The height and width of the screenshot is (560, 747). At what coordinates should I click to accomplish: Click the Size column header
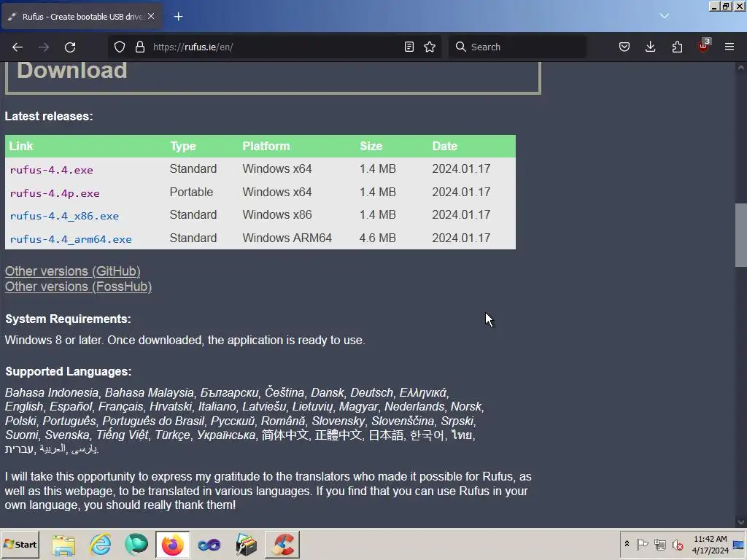coord(371,146)
